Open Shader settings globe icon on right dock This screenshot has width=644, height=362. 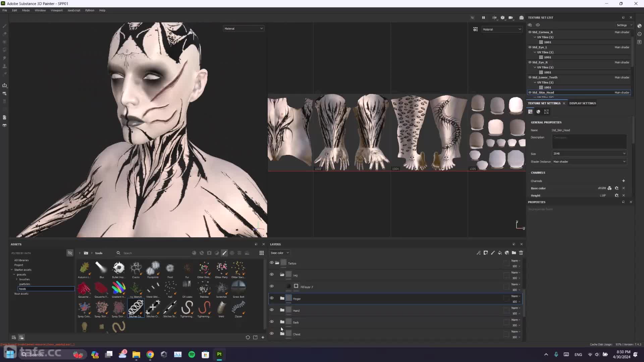(639, 26)
